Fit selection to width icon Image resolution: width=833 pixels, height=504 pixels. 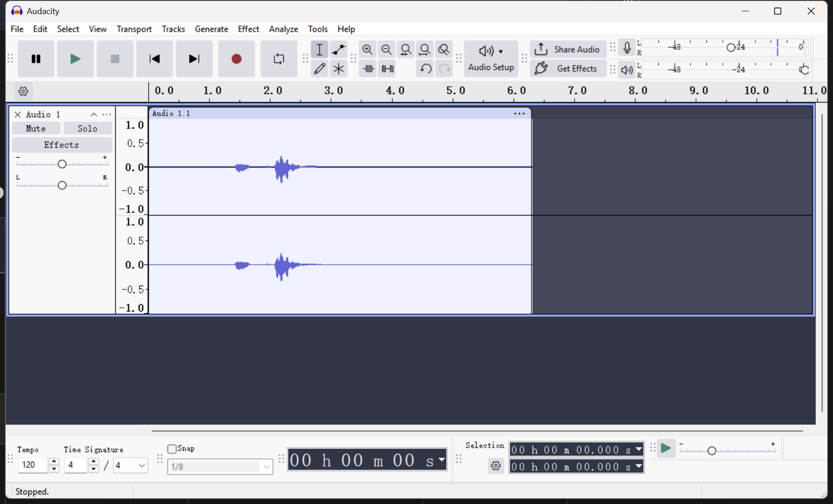click(406, 49)
